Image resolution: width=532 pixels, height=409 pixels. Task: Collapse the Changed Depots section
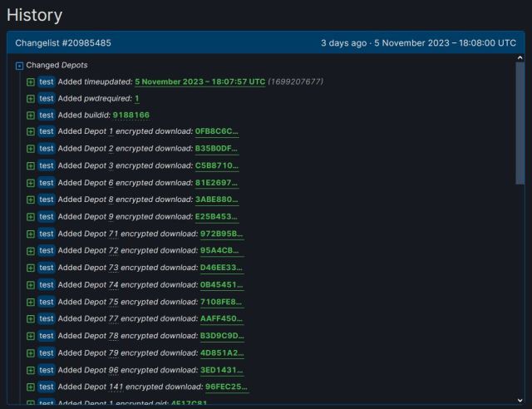[x=19, y=65]
